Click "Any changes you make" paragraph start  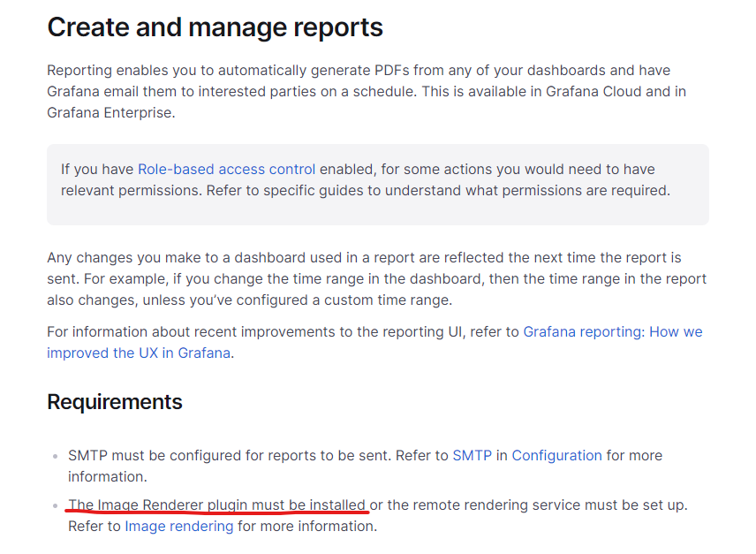(120, 258)
